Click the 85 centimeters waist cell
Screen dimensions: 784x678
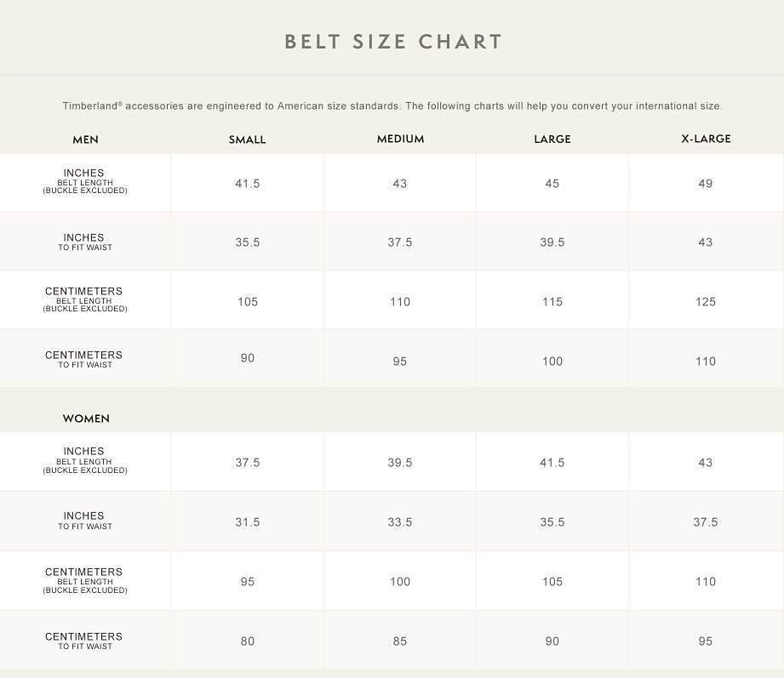400,641
